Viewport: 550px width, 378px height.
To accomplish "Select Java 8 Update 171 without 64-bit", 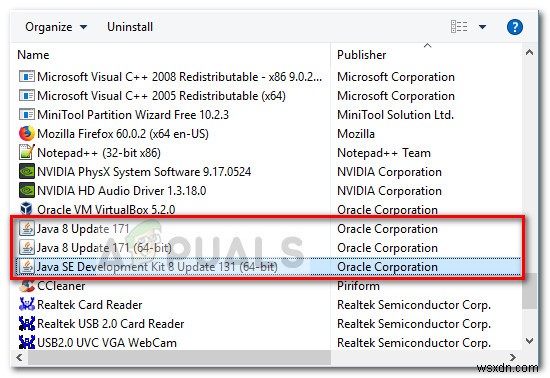I will coord(83,229).
